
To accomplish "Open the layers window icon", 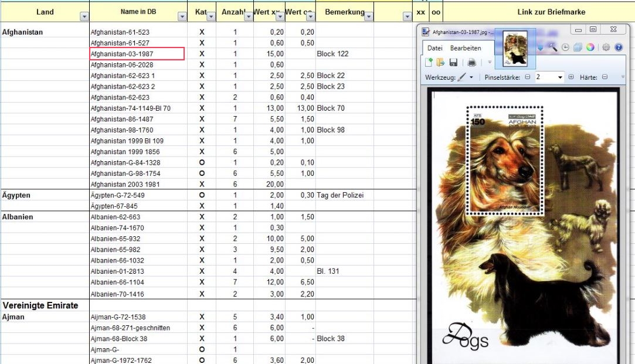I will pyautogui.click(x=578, y=47).
